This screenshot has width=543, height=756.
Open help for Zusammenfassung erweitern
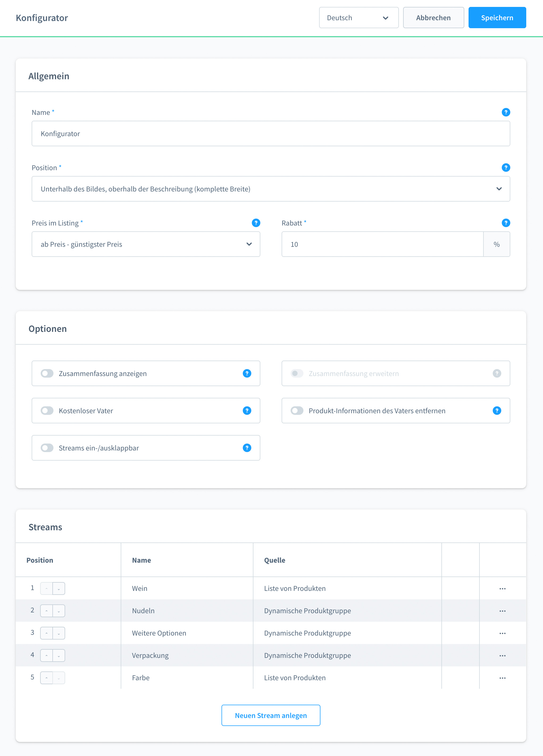click(497, 373)
